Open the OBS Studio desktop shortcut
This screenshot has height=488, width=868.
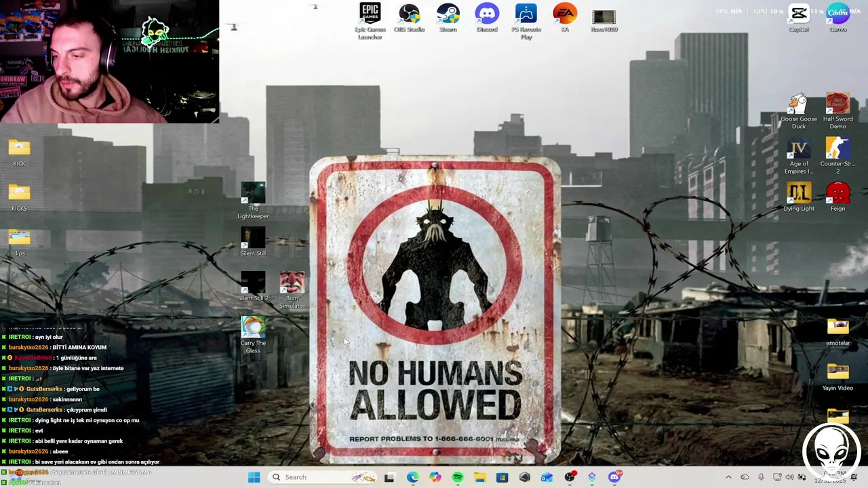409,18
